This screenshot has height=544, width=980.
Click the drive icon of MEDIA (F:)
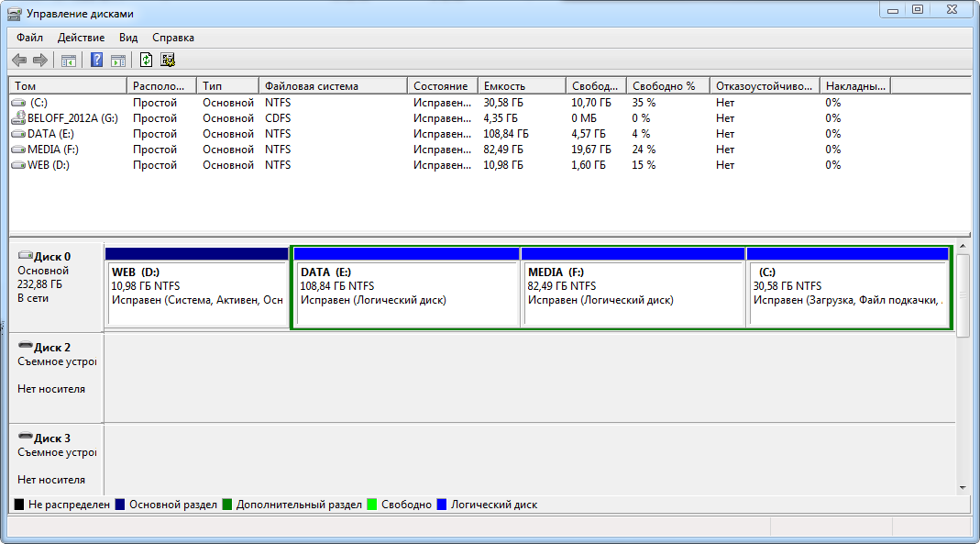pos(18,150)
